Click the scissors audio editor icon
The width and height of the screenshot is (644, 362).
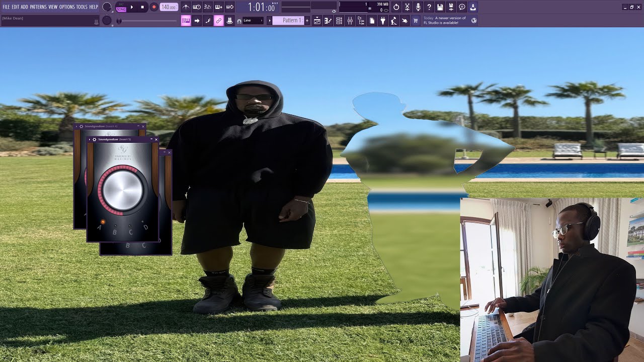407,7
